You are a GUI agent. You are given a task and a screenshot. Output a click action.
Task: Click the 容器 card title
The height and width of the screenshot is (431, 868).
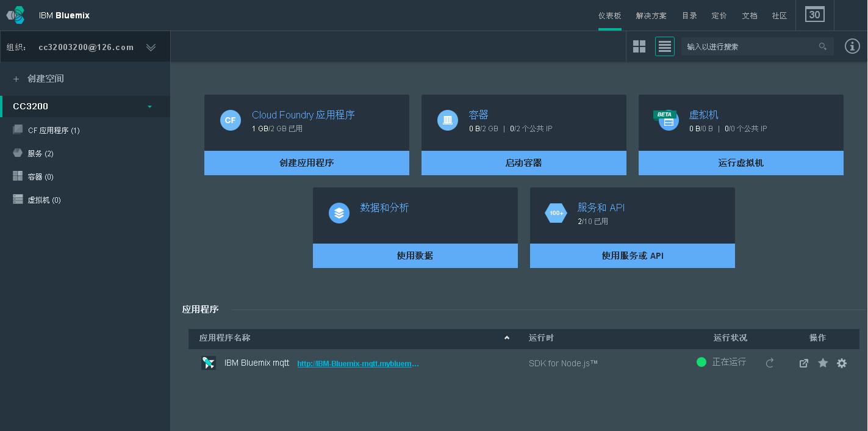click(478, 115)
